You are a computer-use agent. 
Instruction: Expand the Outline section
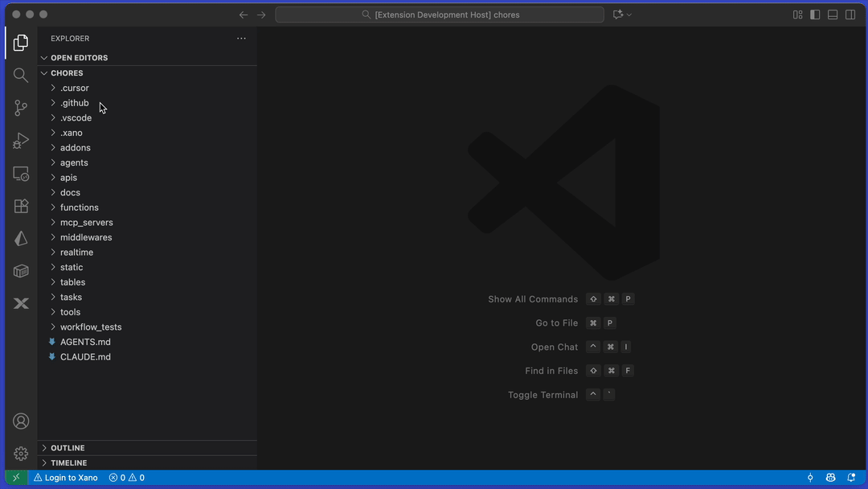pos(147,448)
